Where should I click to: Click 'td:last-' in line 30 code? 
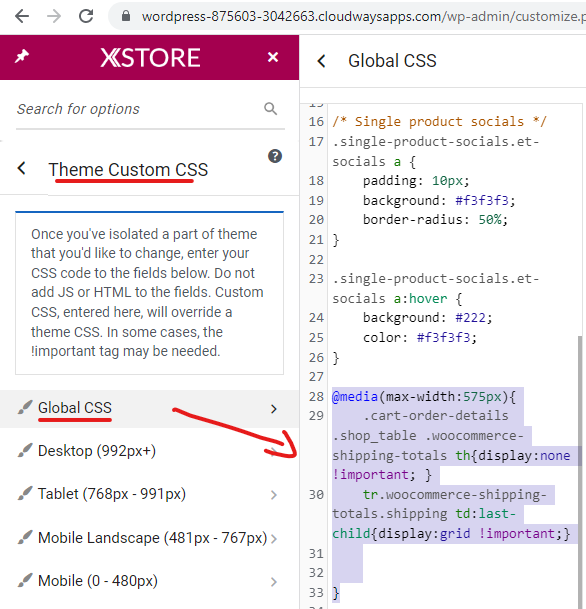click(x=485, y=514)
